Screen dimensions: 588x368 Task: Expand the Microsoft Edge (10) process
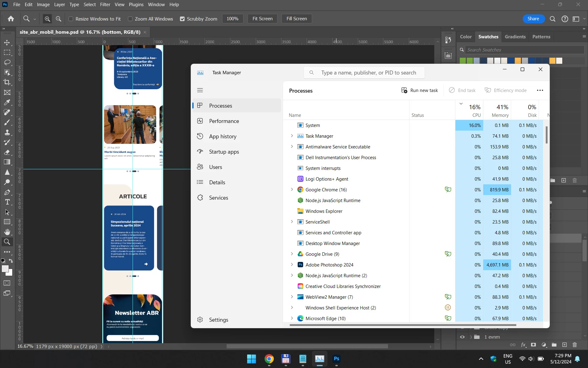(x=292, y=318)
